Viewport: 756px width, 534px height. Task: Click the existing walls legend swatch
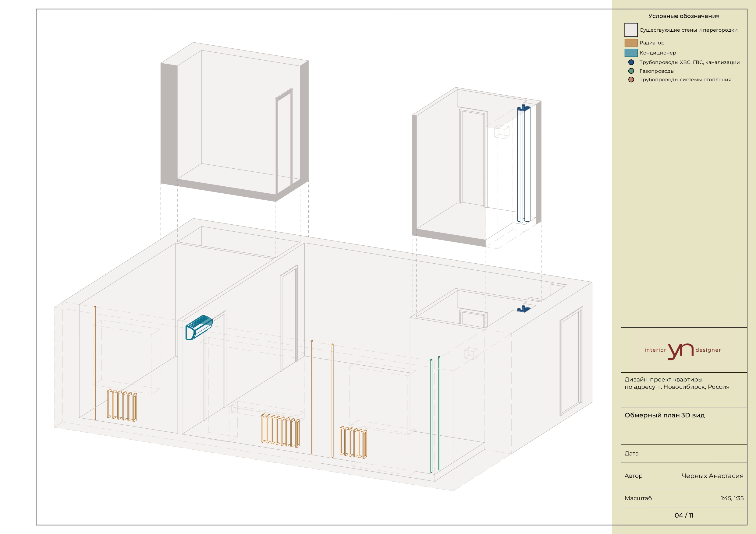(x=631, y=30)
